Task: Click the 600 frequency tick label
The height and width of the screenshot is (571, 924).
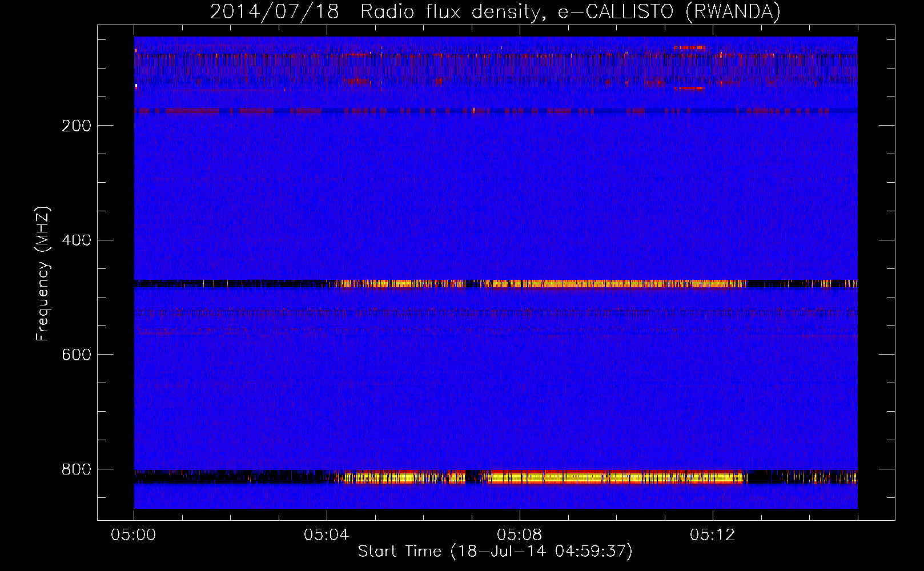Action: 77,355
